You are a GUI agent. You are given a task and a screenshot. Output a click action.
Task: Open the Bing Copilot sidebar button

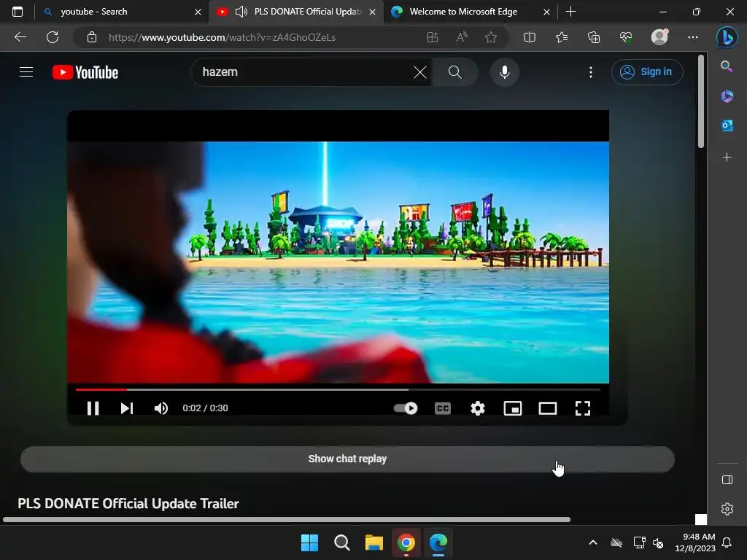click(727, 37)
